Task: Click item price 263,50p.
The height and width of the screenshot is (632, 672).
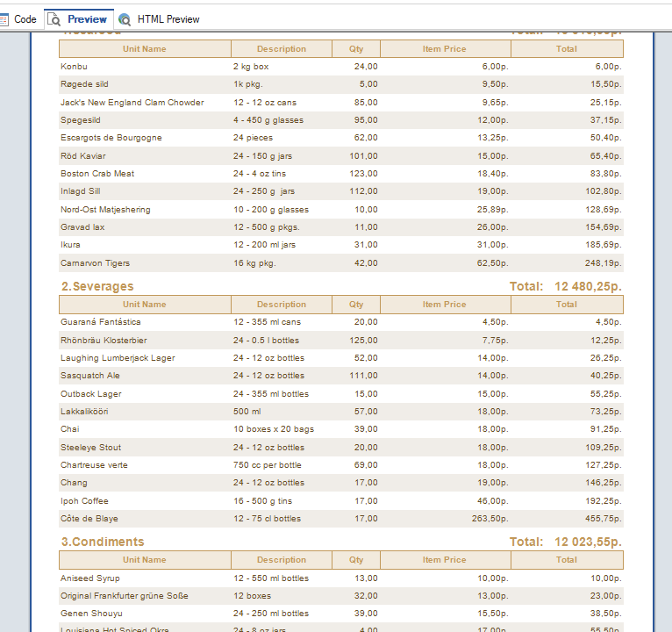Action: pos(490,519)
